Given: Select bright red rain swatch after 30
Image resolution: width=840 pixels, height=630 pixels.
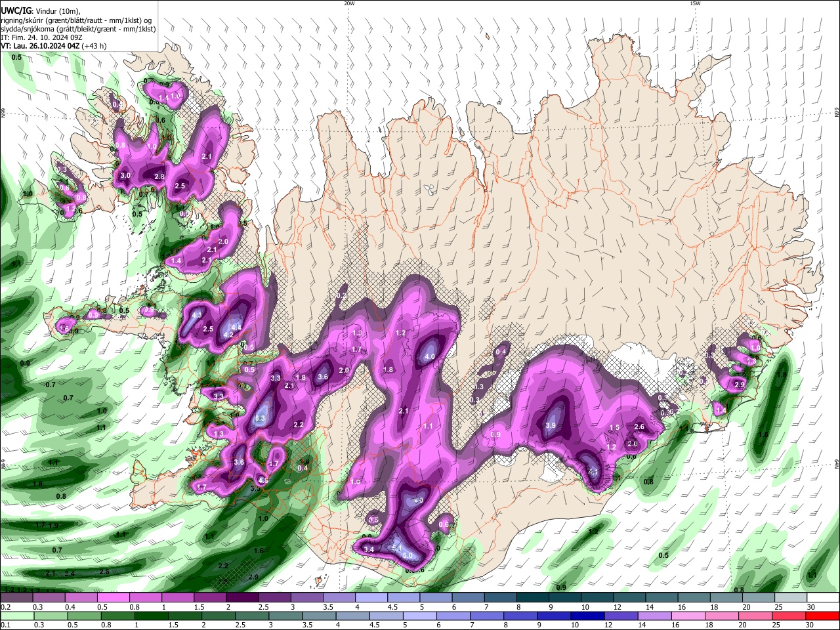Looking at the screenshot, I should [824, 616].
